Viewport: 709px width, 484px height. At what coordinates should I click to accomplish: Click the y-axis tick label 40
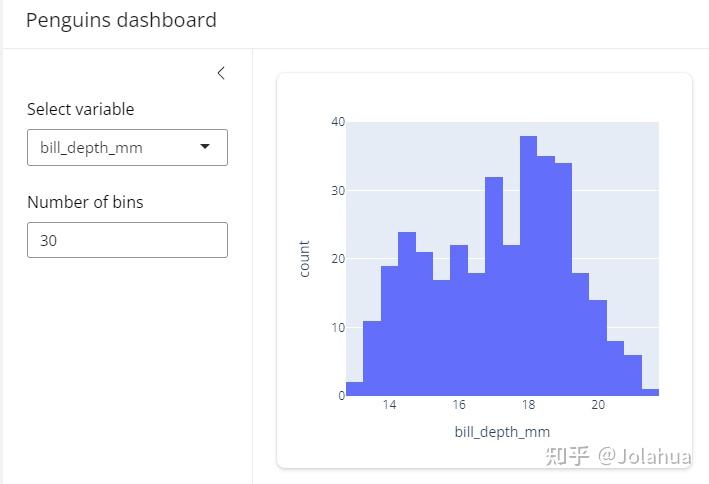coord(338,122)
